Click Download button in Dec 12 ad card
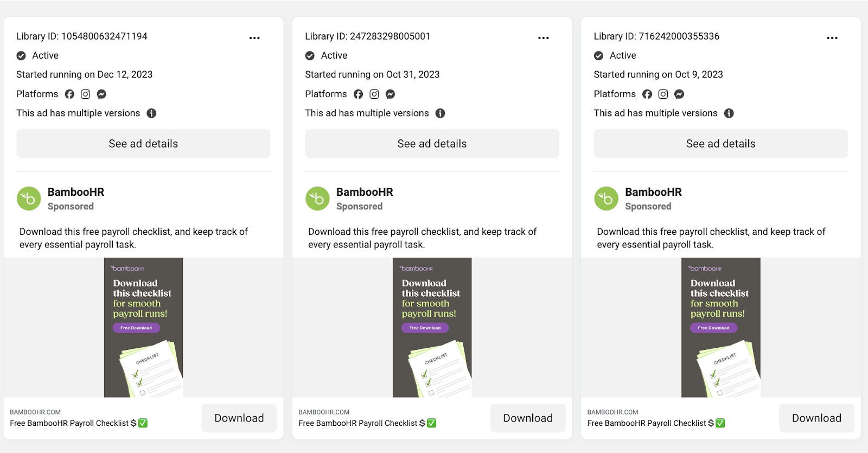This screenshot has height=453, width=868. (x=239, y=418)
